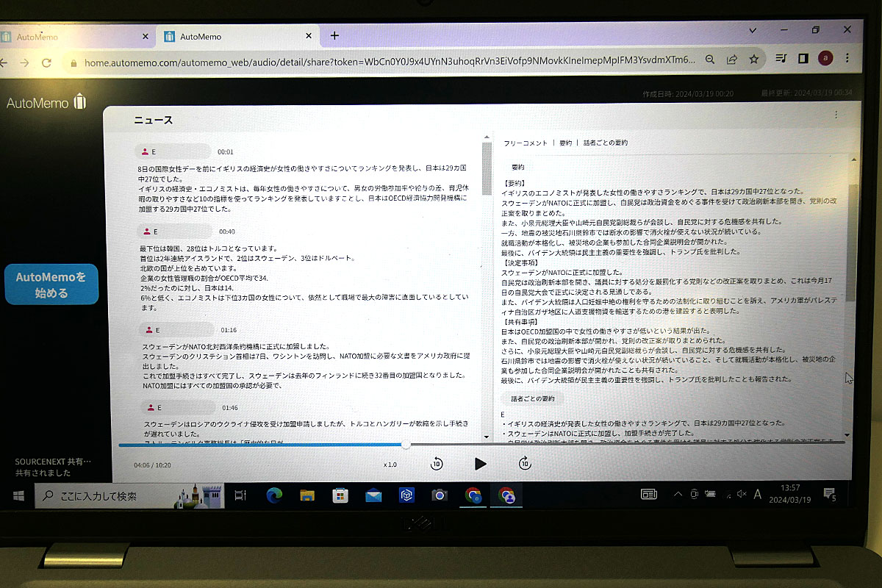
Task: Click the ニュース recording title
Action: [153, 120]
